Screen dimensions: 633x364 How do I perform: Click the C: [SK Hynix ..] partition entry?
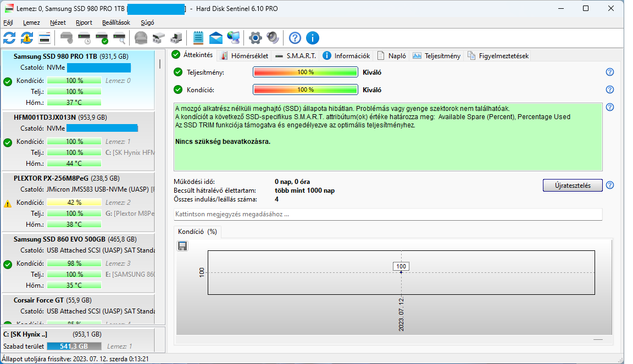point(79,340)
